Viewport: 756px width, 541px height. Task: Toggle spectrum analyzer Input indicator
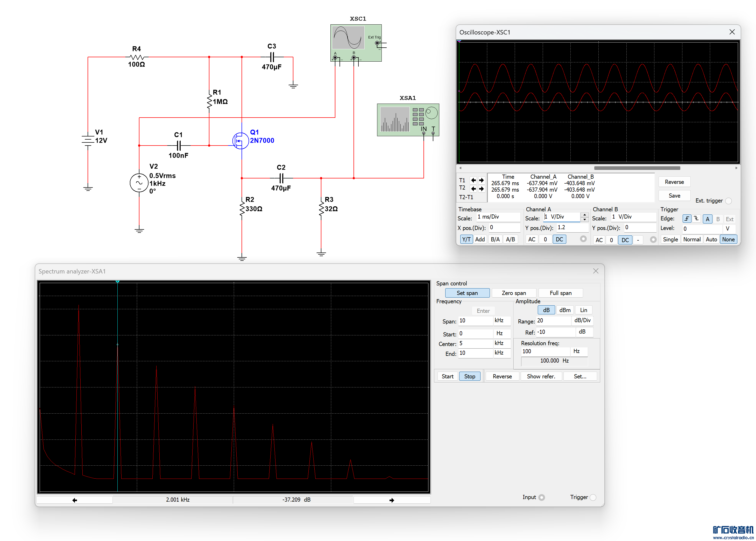click(x=542, y=497)
